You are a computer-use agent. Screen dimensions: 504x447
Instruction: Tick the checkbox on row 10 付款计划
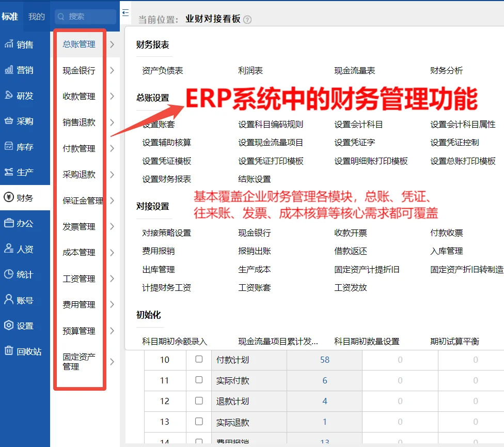point(199,360)
